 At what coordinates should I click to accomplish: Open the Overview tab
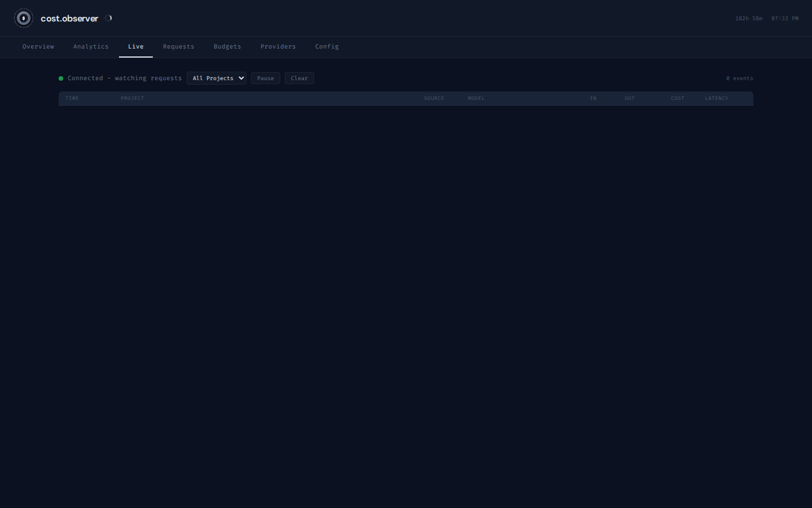pos(38,47)
